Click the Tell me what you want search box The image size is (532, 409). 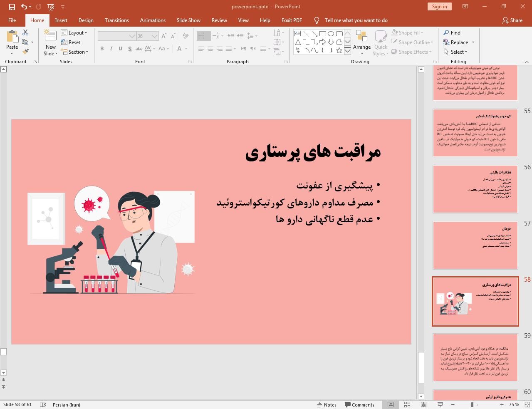coord(356,20)
